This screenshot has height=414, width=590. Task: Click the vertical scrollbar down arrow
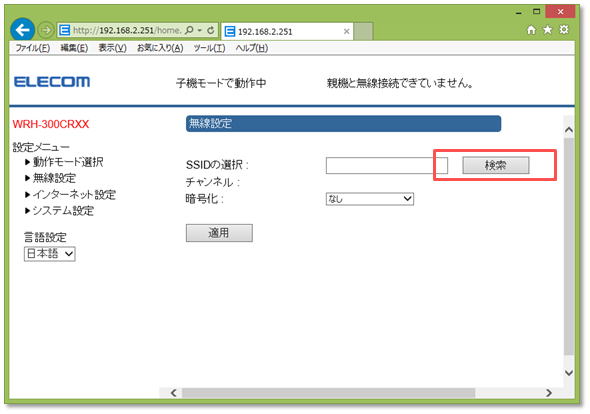pyautogui.click(x=569, y=373)
